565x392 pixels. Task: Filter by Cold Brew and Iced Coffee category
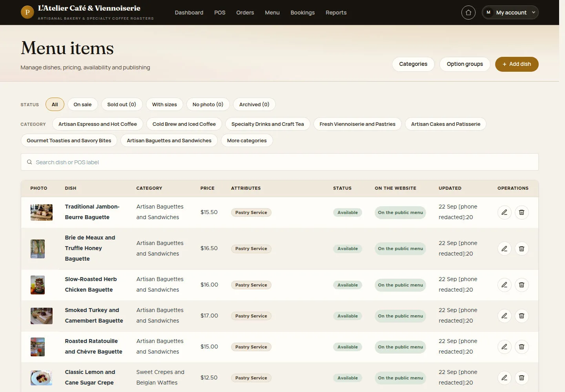[x=184, y=124]
